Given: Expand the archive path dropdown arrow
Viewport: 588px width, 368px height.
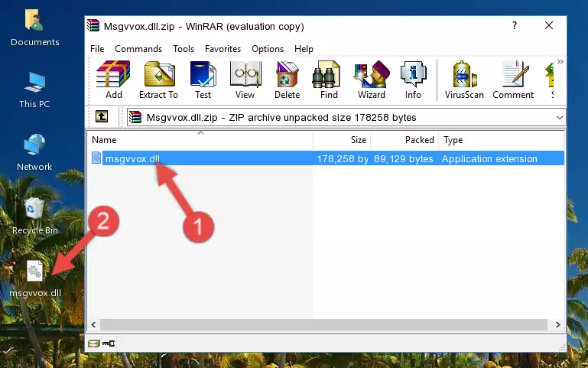Looking at the screenshot, I should [x=560, y=117].
